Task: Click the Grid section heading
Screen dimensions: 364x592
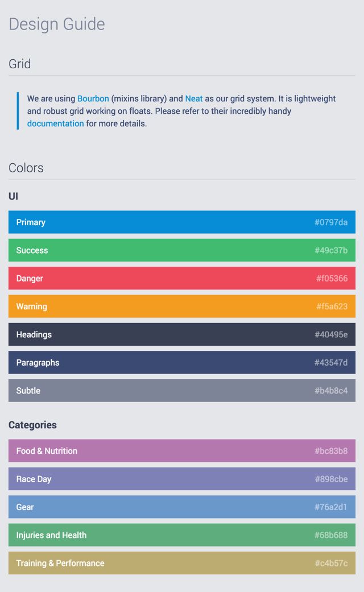Action: click(x=19, y=64)
